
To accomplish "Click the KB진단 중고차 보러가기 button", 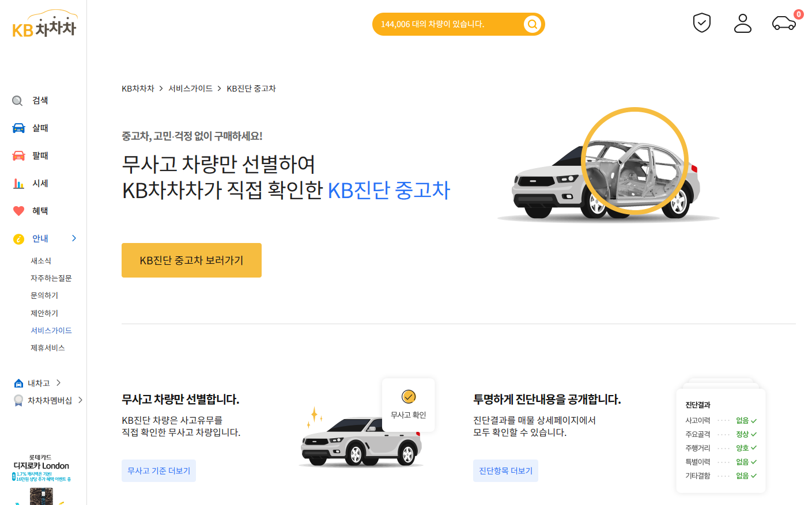I will click(x=191, y=260).
